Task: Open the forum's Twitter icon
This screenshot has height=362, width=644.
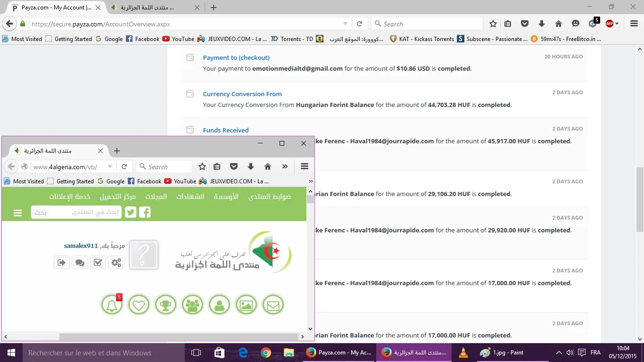Action: click(131, 213)
